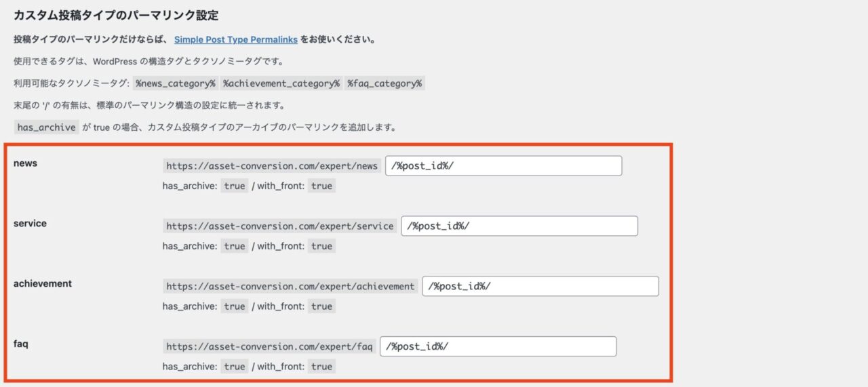
Task: Click the achievement post type label
Action: (43, 283)
